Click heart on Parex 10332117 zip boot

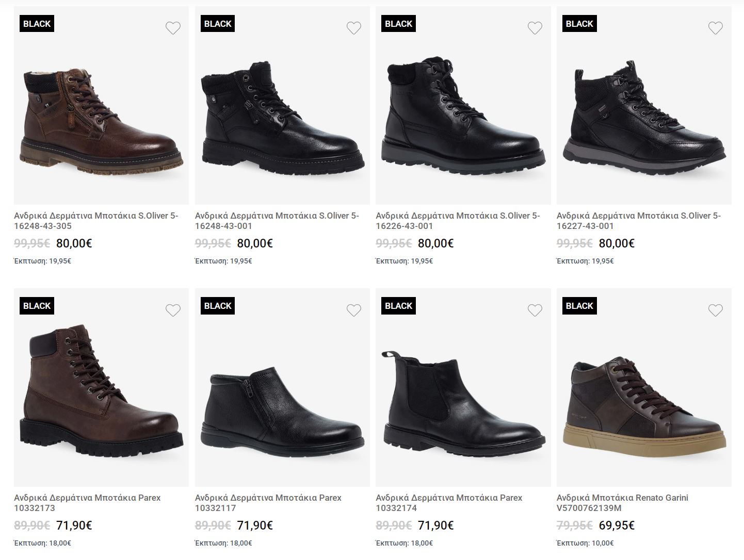click(x=353, y=310)
